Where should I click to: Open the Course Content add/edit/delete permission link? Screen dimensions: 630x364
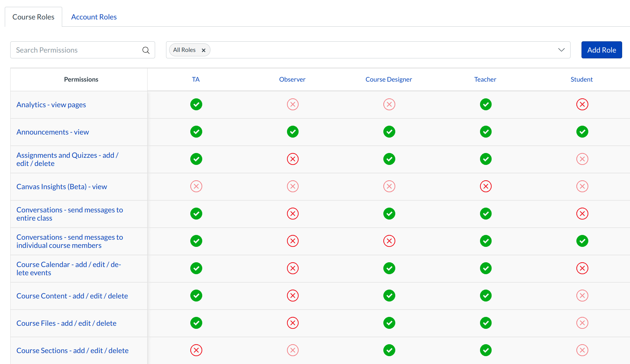[72, 296]
